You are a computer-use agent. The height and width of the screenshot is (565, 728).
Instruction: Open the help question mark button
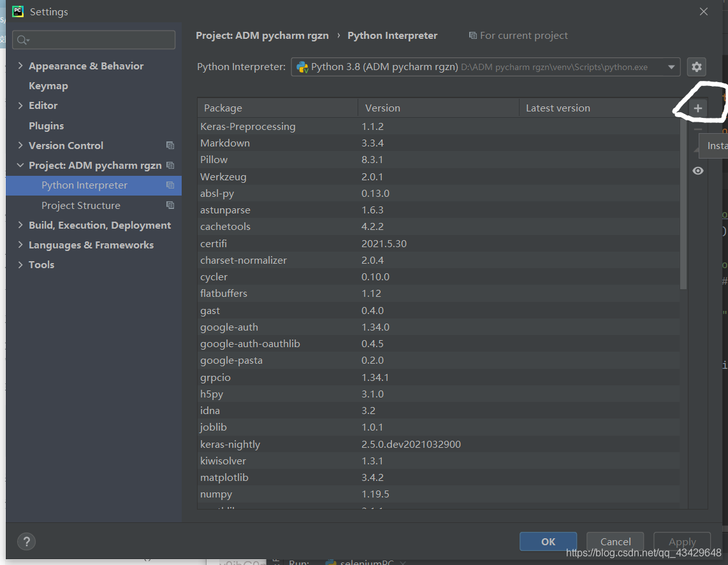tap(27, 541)
